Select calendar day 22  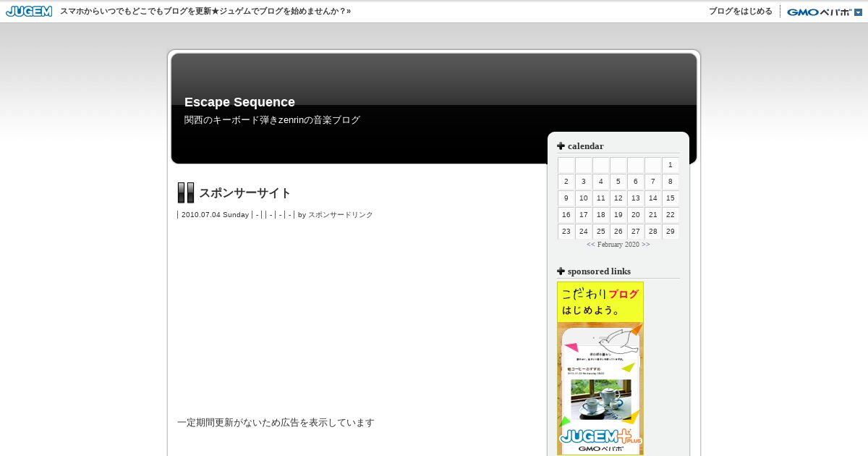671,215
